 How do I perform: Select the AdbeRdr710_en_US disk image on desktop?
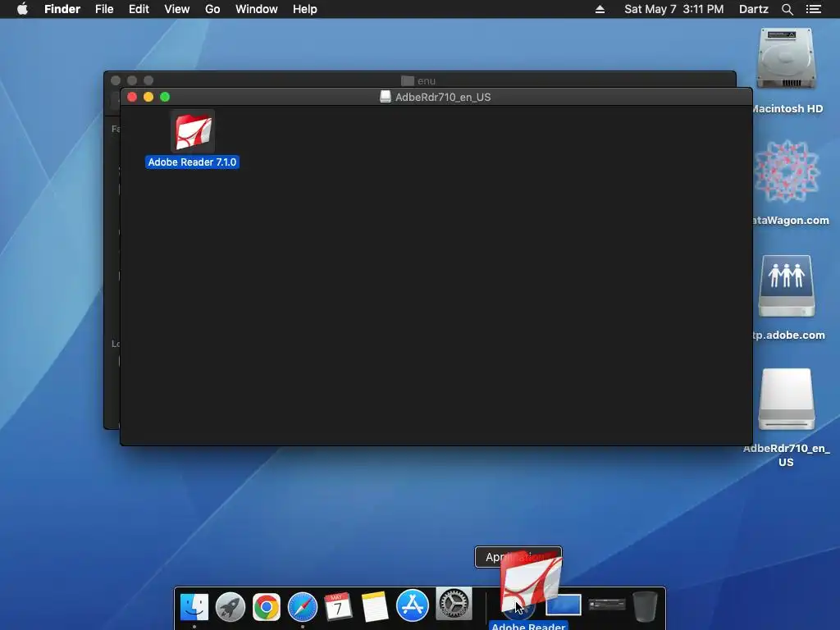787,399
